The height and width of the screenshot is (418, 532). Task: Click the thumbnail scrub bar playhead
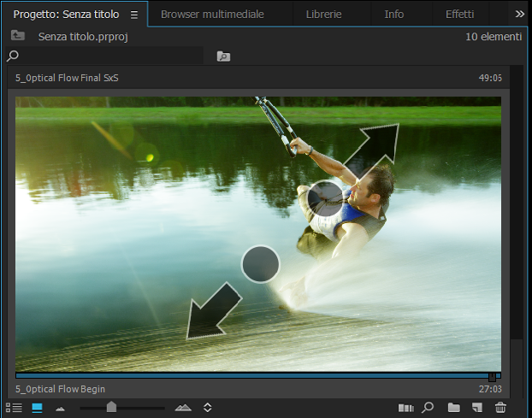[x=492, y=376]
